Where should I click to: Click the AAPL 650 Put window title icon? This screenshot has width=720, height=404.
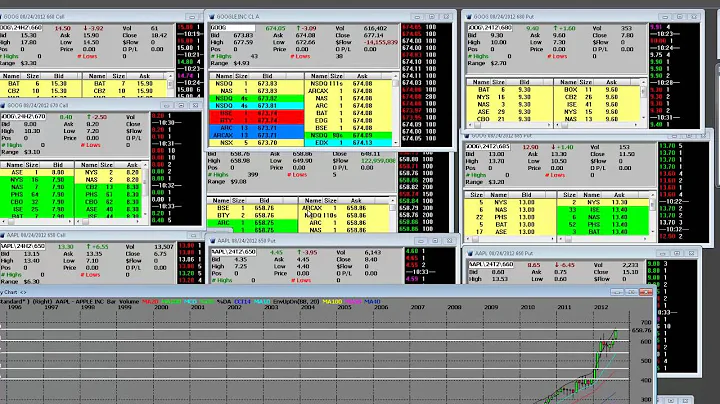(x=213, y=241)
